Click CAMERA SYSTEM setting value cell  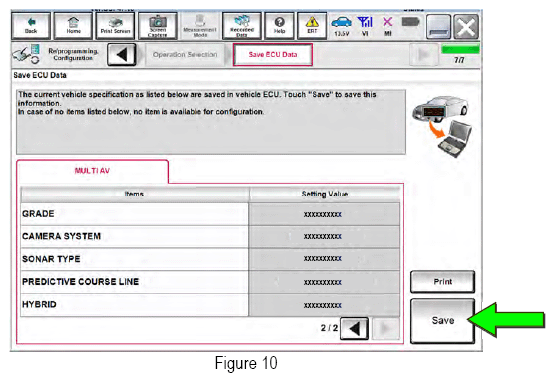pos(324,236)
